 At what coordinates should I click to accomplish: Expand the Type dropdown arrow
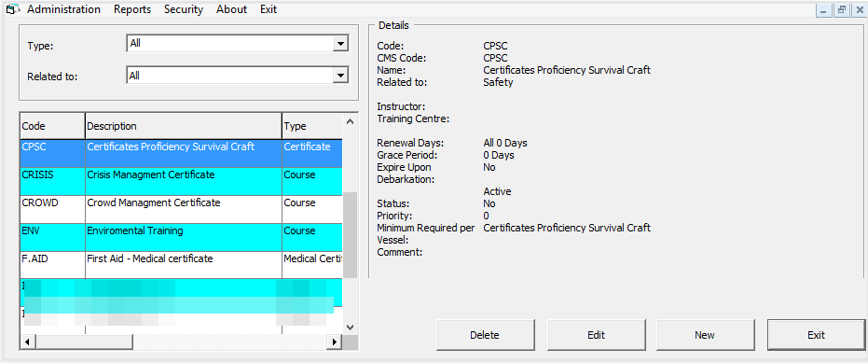pos(340,44)
